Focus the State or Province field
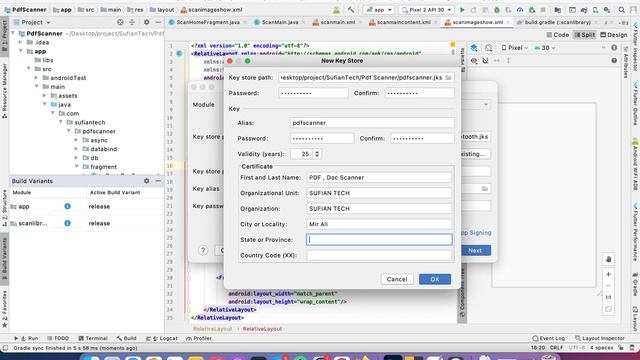Viewport: 640px width, 360px height. [379, 240]
